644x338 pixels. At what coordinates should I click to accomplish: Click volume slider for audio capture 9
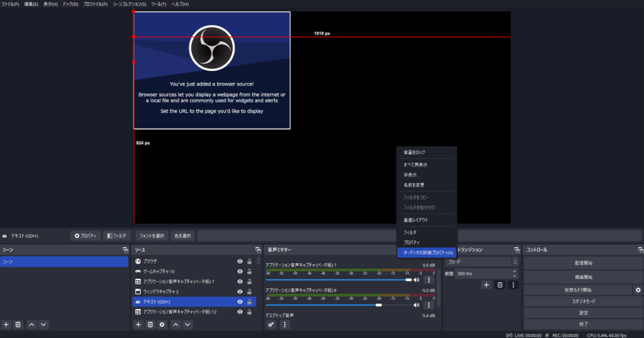pos(338,305)
